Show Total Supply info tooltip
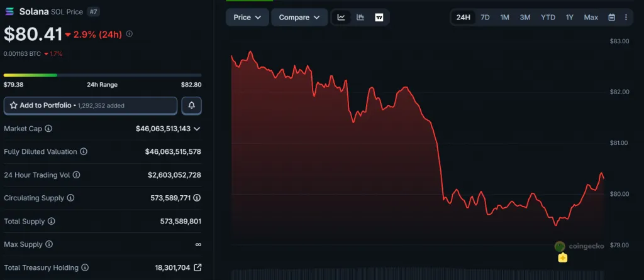The height and width of the screenshot is (280, 644). [x=52, y=222]
